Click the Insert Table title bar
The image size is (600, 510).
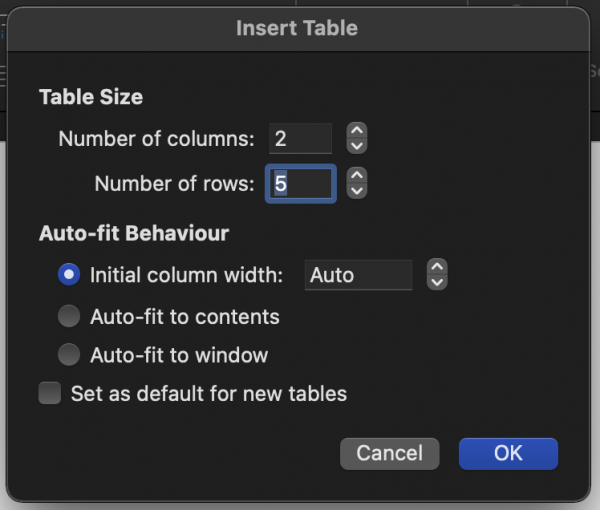coord(297,28)
